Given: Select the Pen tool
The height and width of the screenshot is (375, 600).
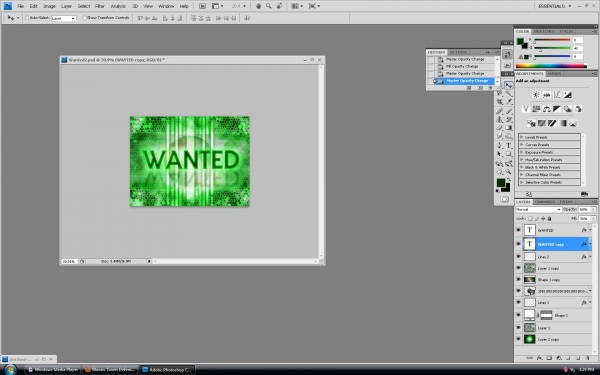Looking at the screenshot, I should tap(500, 145).
